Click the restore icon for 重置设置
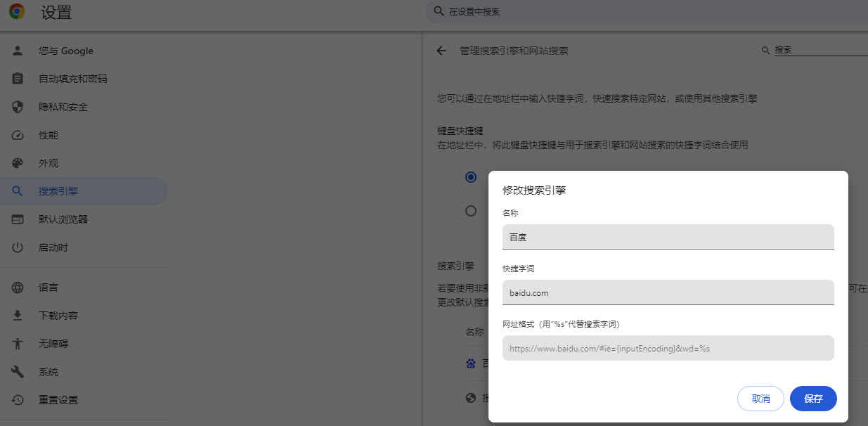 (x=18, y=400)
